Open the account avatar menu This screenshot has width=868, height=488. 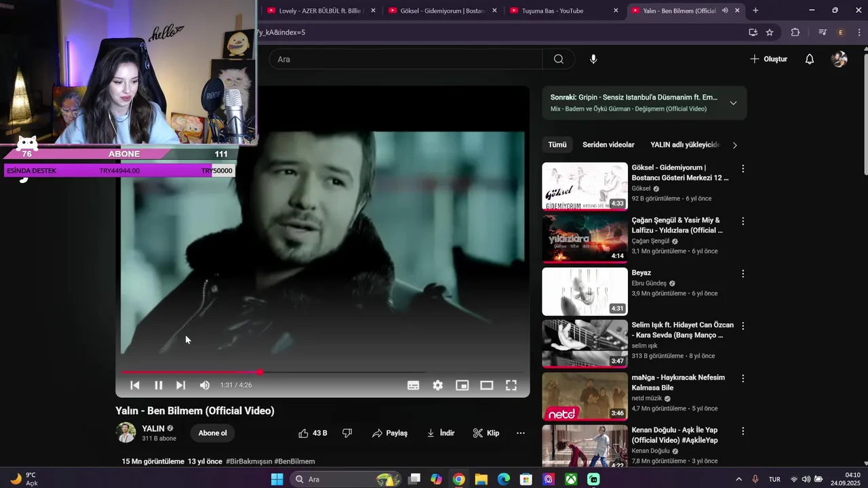(840, 59)
